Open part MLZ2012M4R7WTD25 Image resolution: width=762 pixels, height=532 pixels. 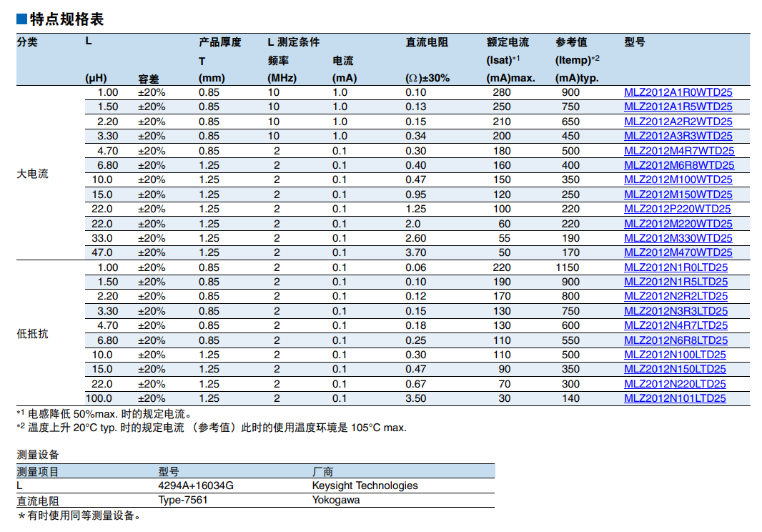pos(679,151)
